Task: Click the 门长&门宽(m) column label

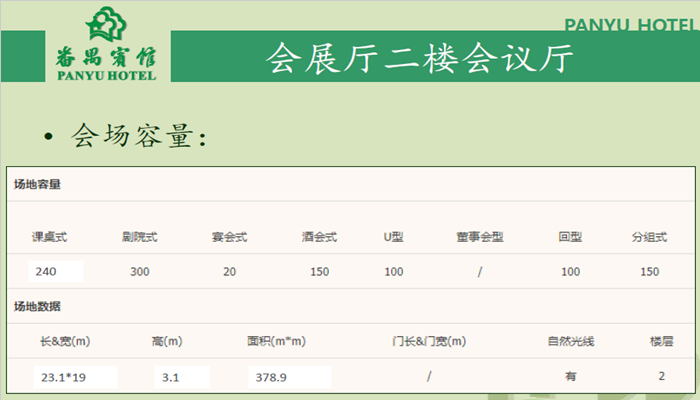Action: tap(429, 342)
